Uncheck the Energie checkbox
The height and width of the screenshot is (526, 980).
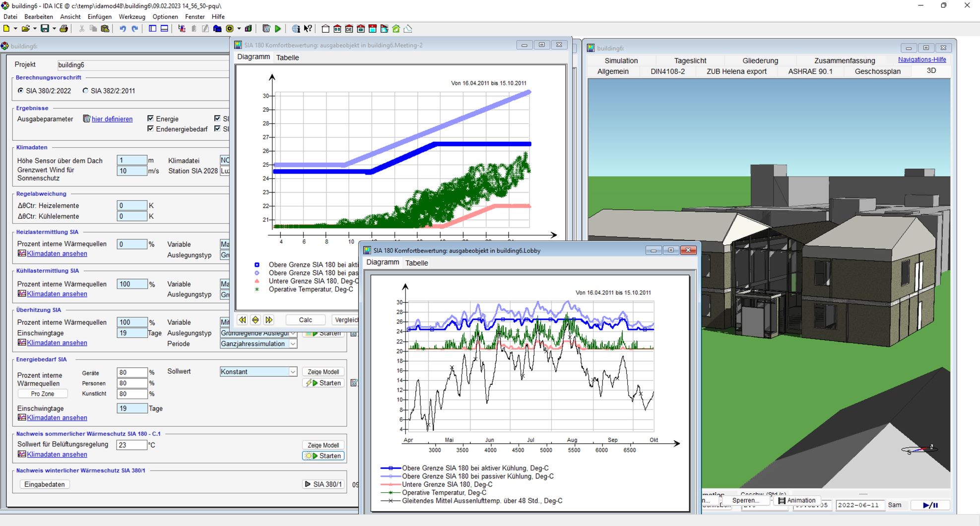tap(150, 118)
